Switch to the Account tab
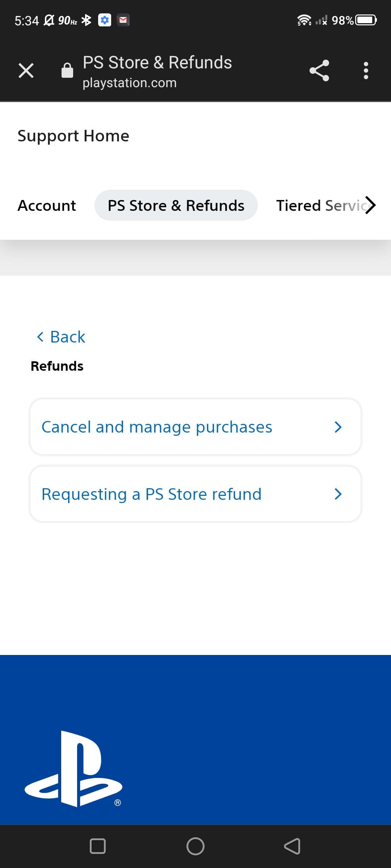 pyautogui.click(x=47, y=205)
